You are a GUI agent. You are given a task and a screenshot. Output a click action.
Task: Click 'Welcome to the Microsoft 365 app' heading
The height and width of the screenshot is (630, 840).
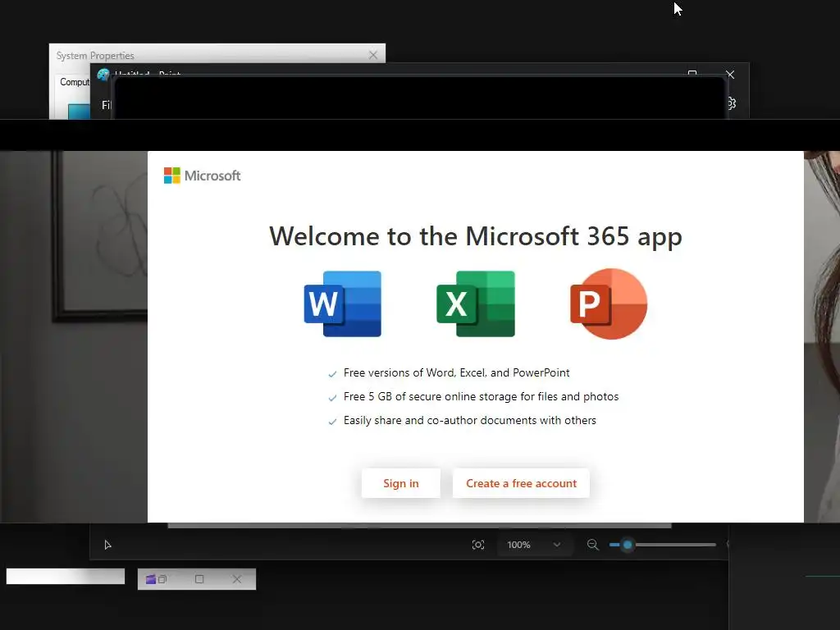click(x=476, y=236)
